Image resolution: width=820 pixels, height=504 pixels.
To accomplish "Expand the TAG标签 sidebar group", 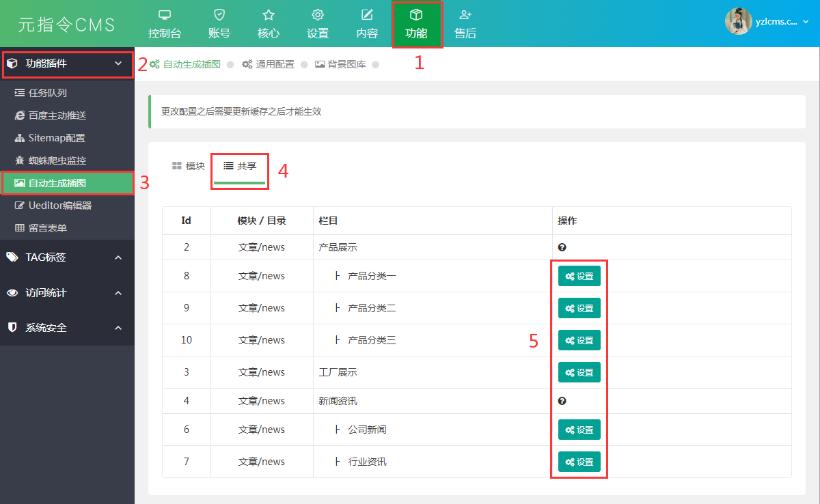I will point(67,257).
